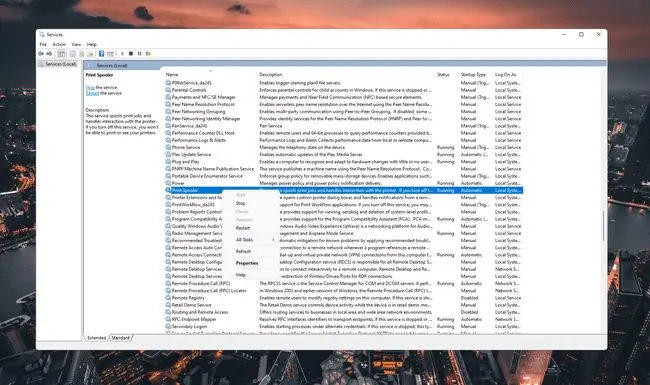Click the Pause Service toolbar icon
Viewport: 650px width, 385px height.
click(139, 53)
